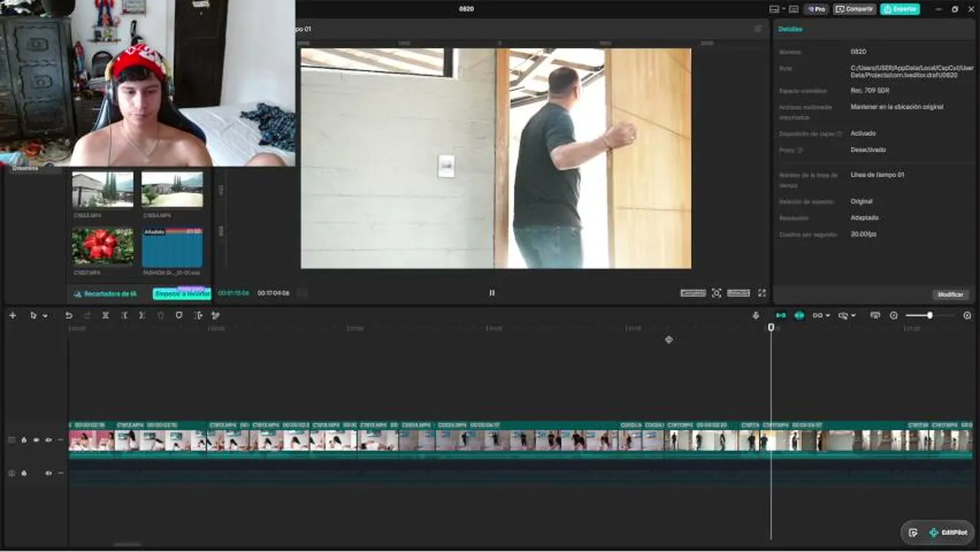This screenshot has height=552, width=980.
Task: Hide the main video track
Action: [36, 440]
